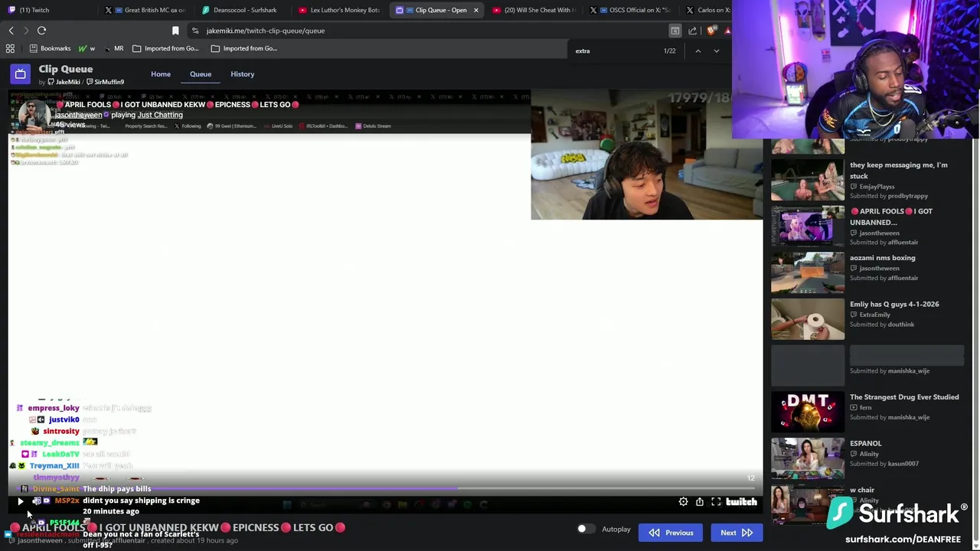Viewport: 980px width, 551px height.
Task: Click the ExtraEmily channel name in queue
Action: pyautogui.click(x=874, y=315)
